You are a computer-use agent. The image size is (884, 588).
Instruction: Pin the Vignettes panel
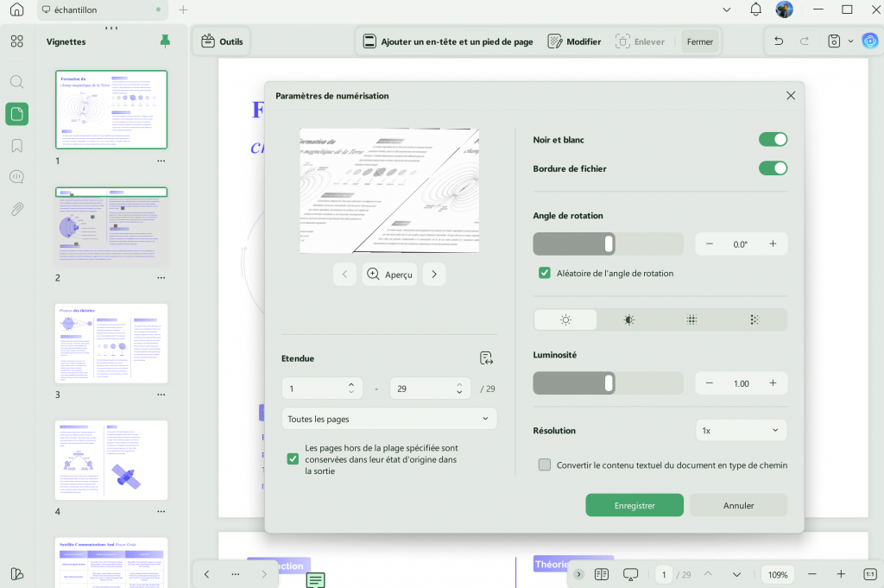165,41
